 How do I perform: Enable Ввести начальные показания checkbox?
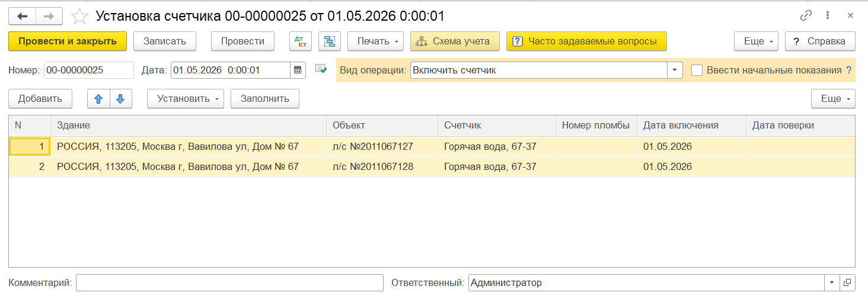click(x=697, y=70)
